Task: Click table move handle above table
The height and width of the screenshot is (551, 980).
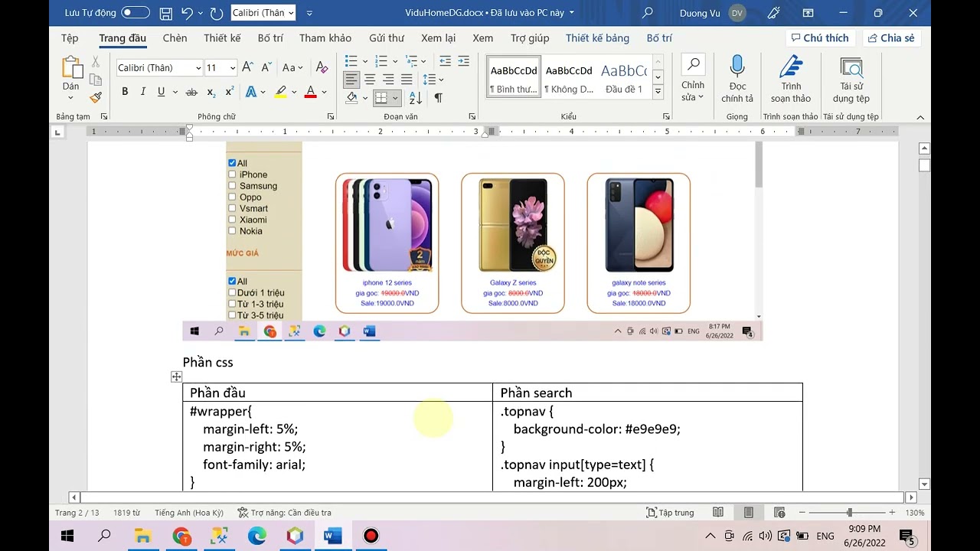Action: pyautogui.click(x=177, y=377)
